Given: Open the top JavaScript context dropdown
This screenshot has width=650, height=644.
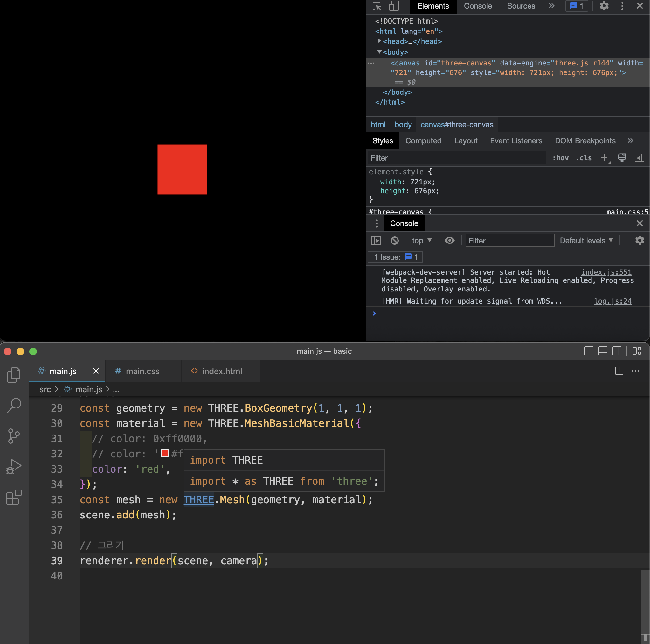Looking at the screenshot, I should [422, 240].
